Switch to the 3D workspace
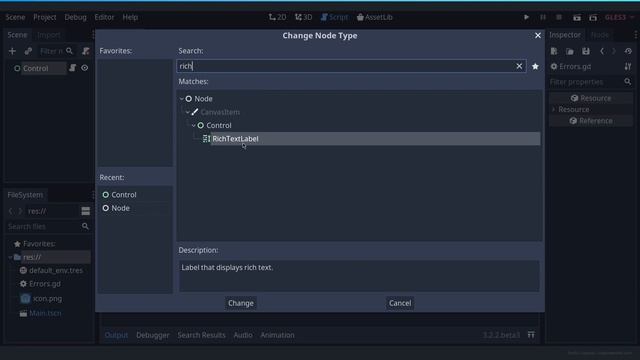 click(x=303, y=17)
